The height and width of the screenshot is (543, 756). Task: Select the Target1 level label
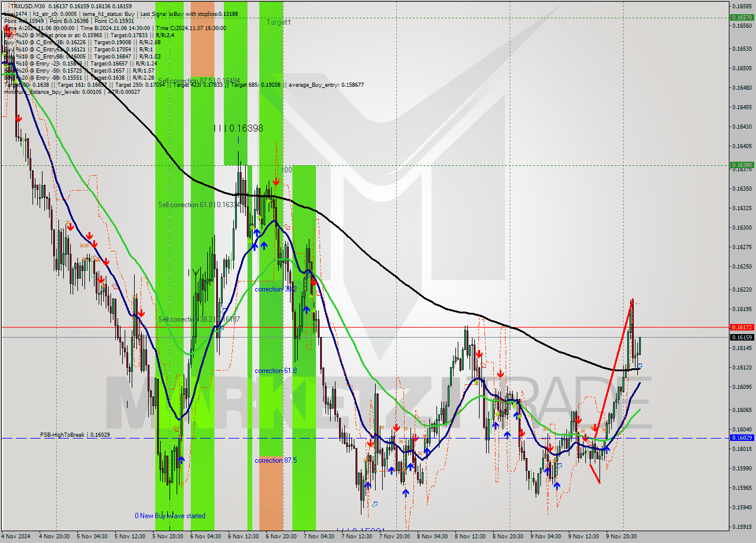tap(278, 22)
